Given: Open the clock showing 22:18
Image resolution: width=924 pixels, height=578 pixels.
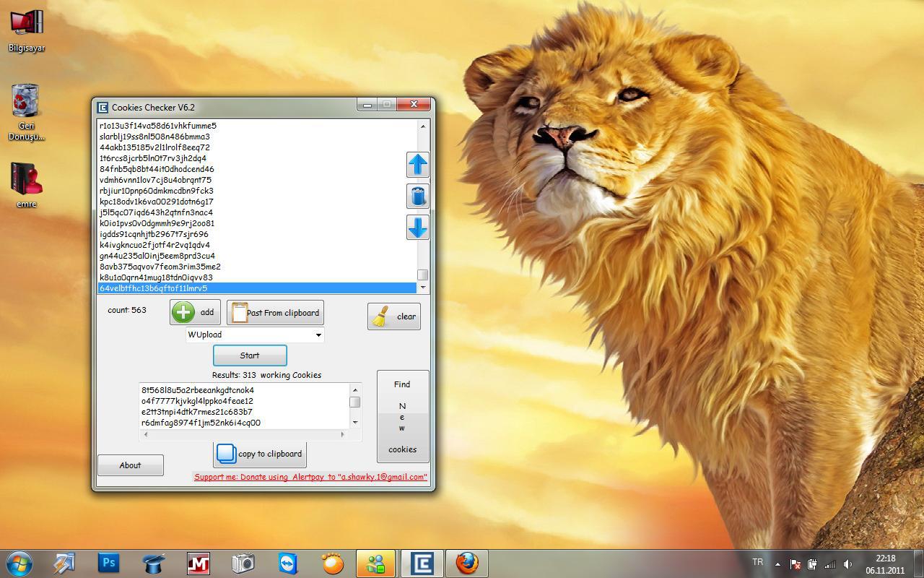Looking at the screenshot, I should [886, 564].
